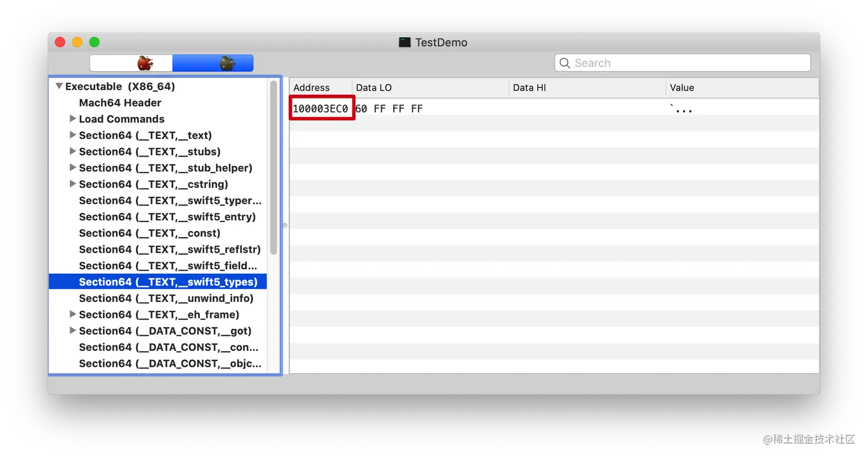Select Section64 (__TEXT,__swift5_typer… row
The height and width of the screenshot is (458, 868).
[158, 200]
